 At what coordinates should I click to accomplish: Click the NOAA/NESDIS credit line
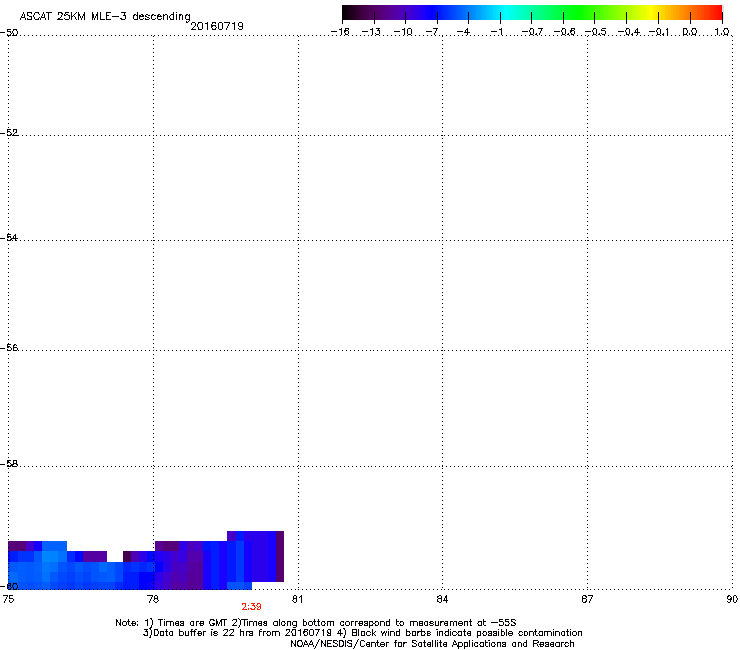pyautogui.click(x=432, y=644)
